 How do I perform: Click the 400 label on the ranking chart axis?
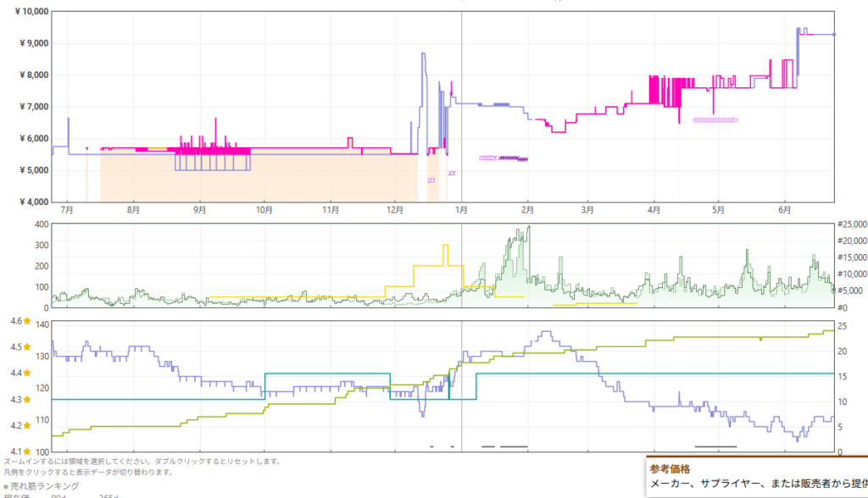click(42, 224)
